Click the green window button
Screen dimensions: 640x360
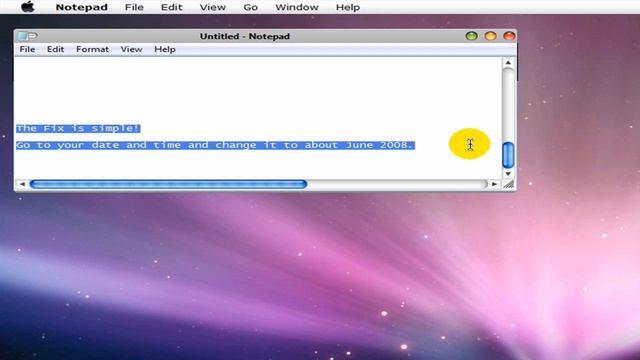click(x=471, y=36)
